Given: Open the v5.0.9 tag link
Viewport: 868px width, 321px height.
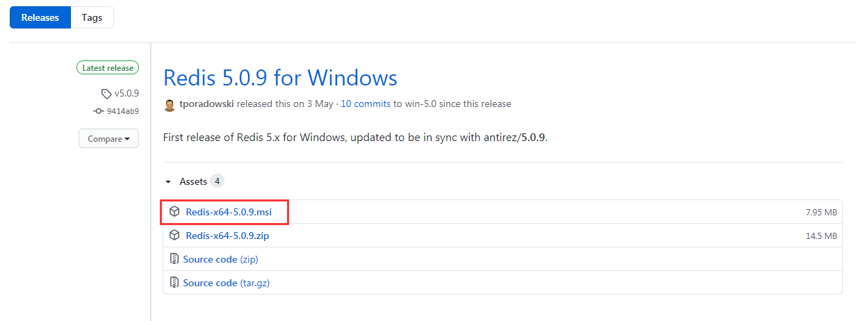Looking at the screenshot, I should click(127, 93).
